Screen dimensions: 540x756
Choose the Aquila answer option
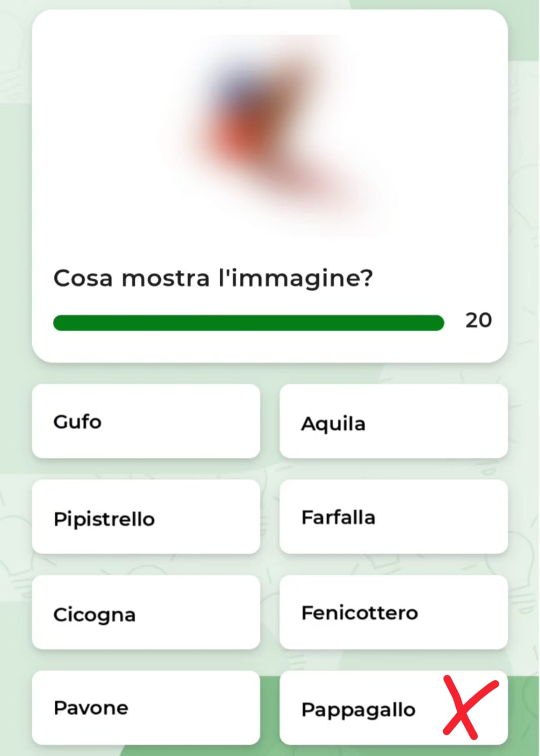pyautogui.click(x=393, y=421)
